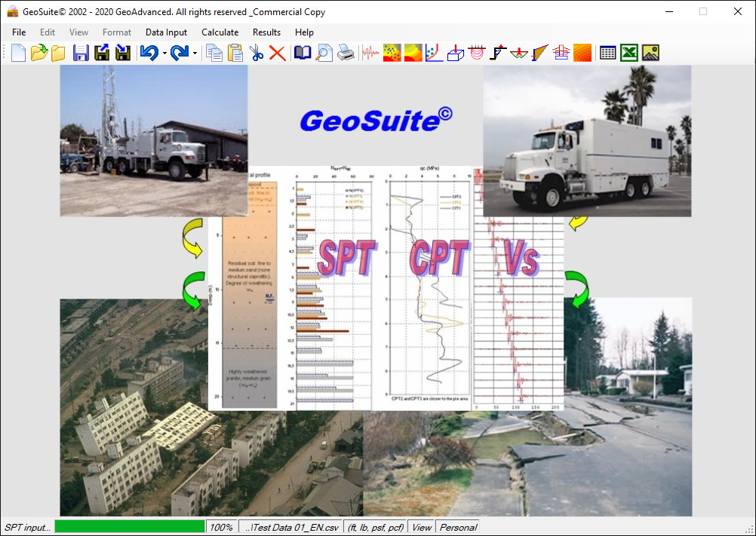Save with the blue floppy disk icon
756x536 pixels.
point(81,53)
